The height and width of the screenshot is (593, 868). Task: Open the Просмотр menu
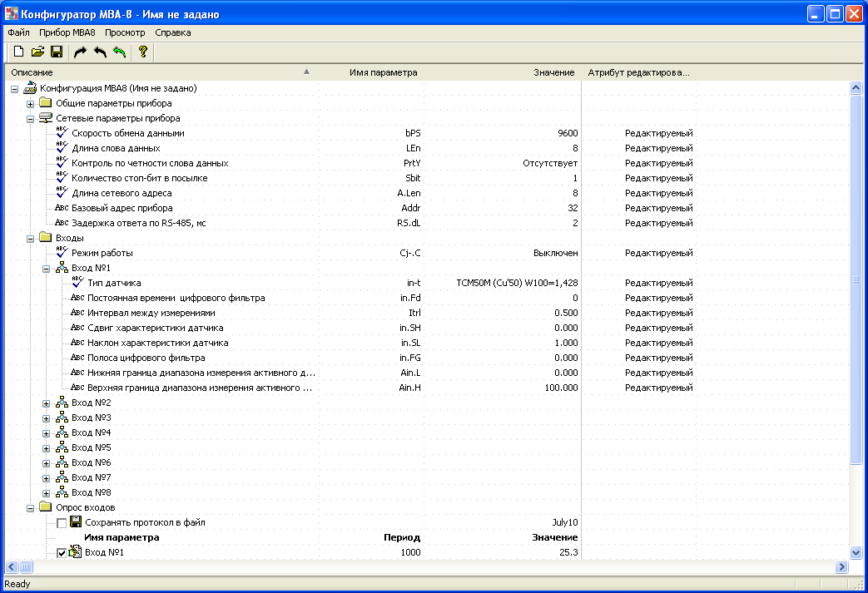[x=125, y=32]
